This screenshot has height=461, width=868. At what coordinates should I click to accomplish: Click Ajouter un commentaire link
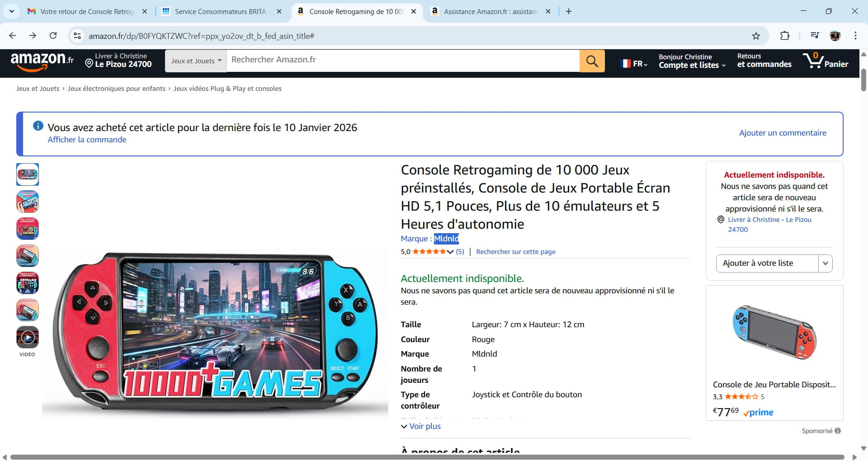pyautogui.click(x=783, y=133)
